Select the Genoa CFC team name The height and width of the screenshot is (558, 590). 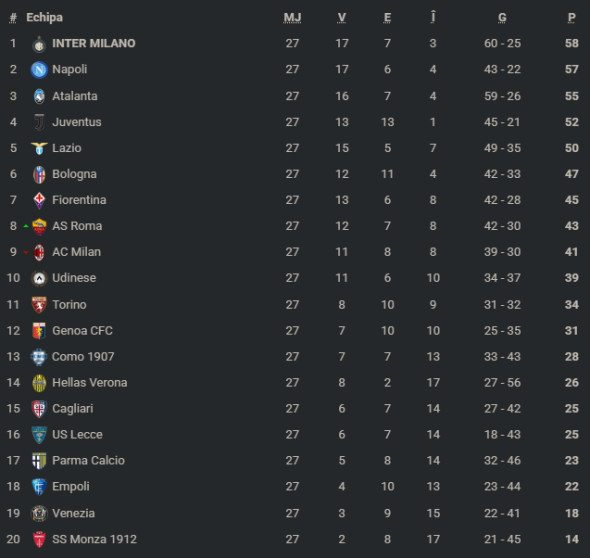click(82, 330)
